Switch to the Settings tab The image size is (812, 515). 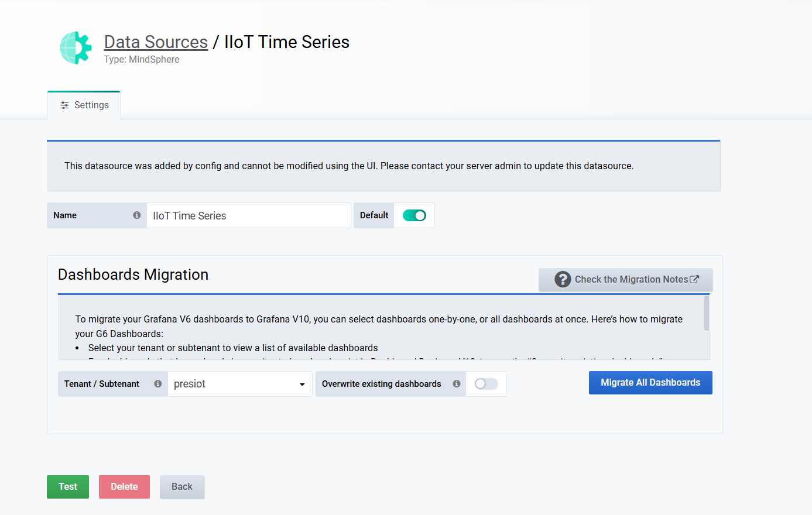(84, 105)
